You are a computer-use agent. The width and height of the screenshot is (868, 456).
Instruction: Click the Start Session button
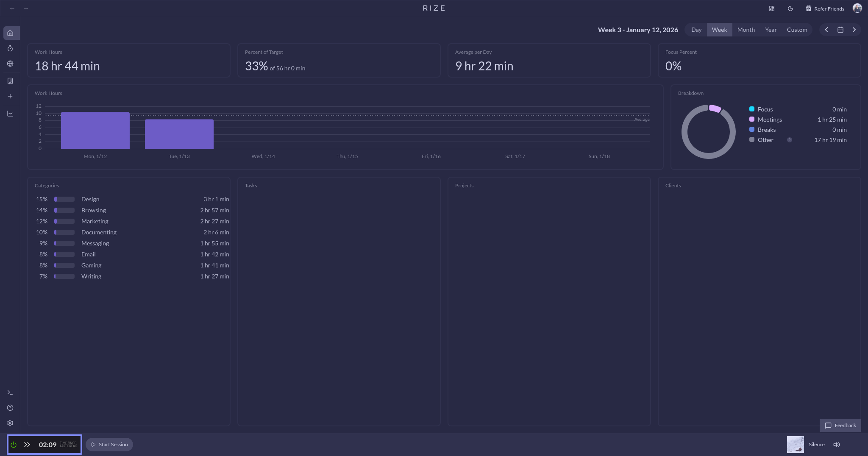click(109, 445)
